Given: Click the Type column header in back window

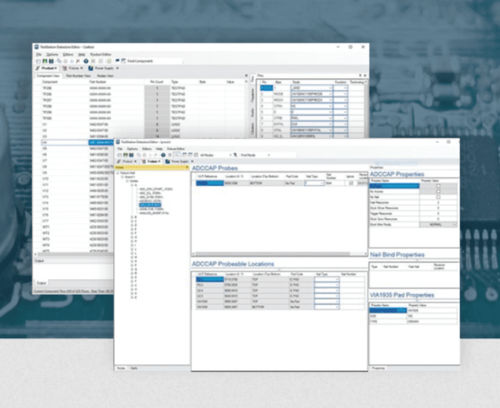Looking at the screenshot, I should click(175, 82).
